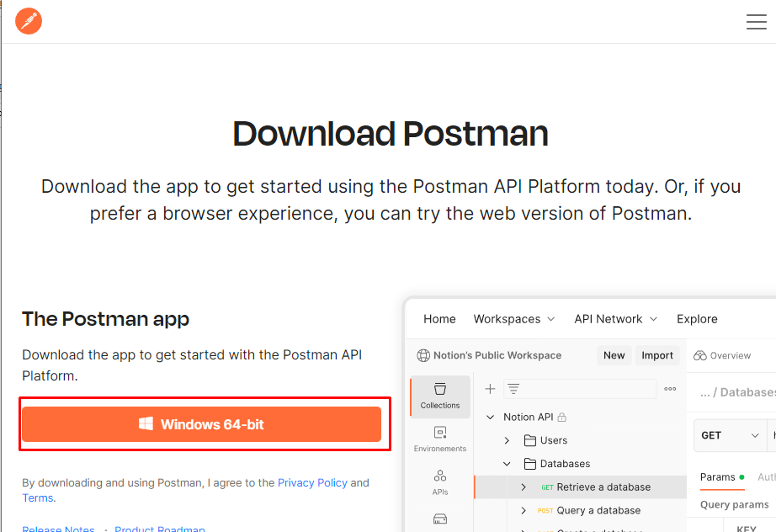Open the Privacy Policy link
The width and height of the screenshot is (776, 532).
pos(312,482)
